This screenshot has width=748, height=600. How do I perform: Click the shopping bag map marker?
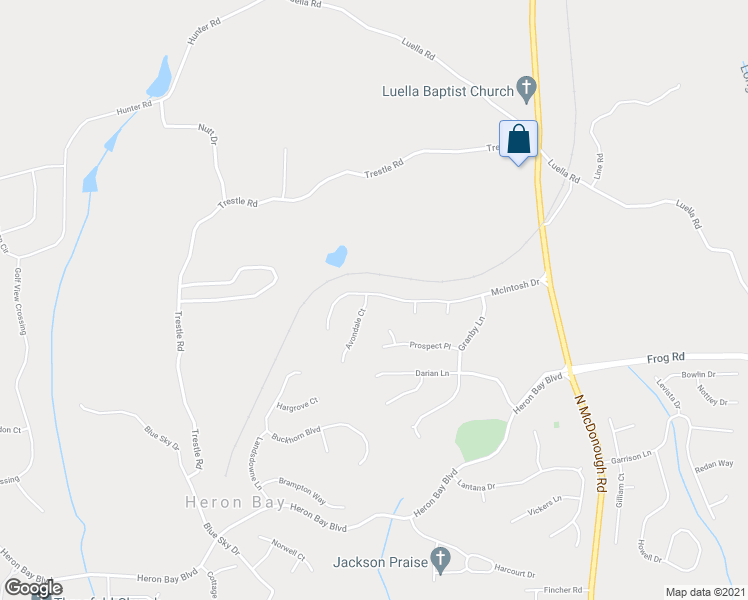pyautogui.click(x=519, y=143)
